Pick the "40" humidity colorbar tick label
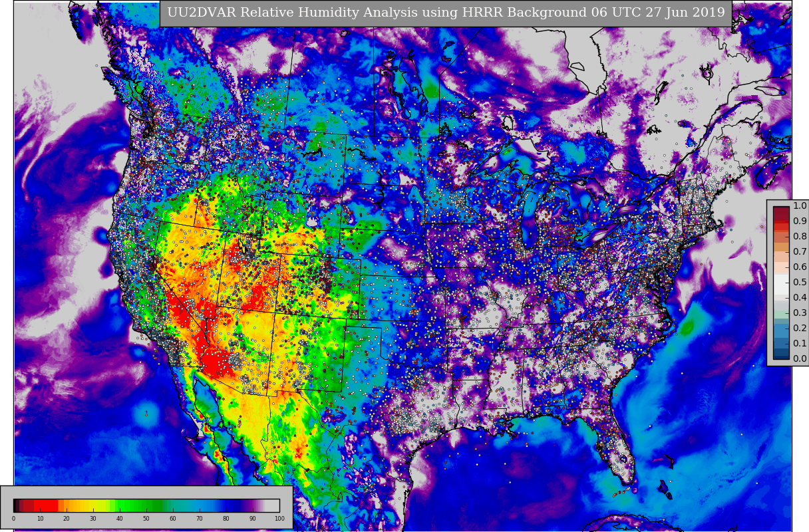Viewport: 809px width, 532px height. click(120, 519)
